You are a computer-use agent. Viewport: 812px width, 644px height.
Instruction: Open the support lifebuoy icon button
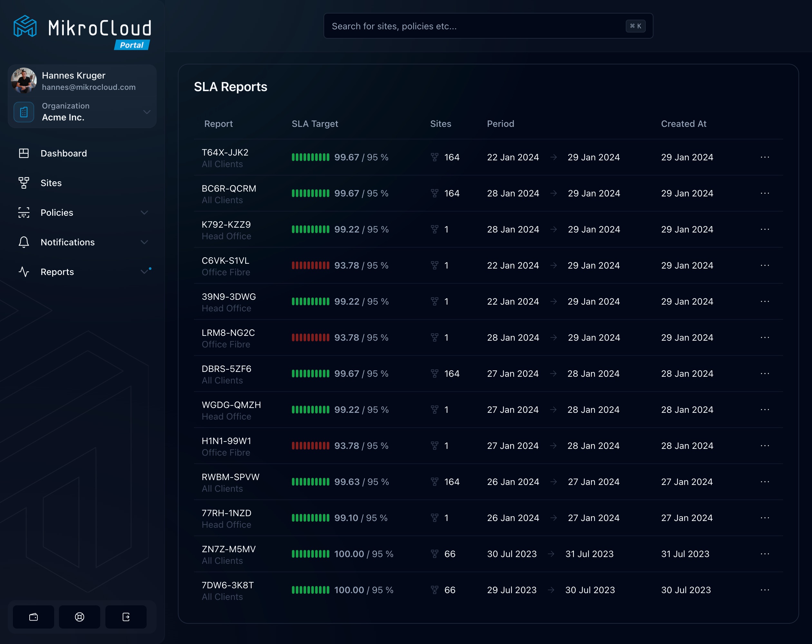[x=80, y=617]
